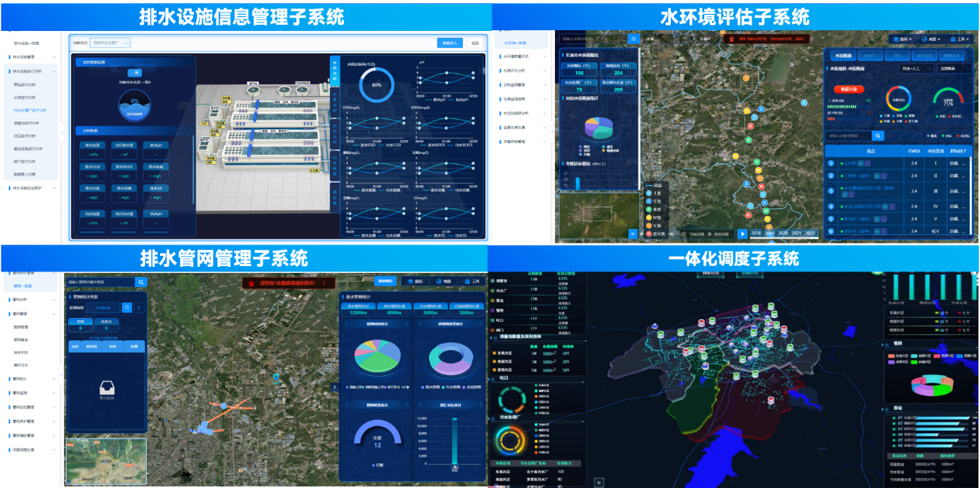Select year 2018 on the timeline
980x488 pixels.
[756, 233]
